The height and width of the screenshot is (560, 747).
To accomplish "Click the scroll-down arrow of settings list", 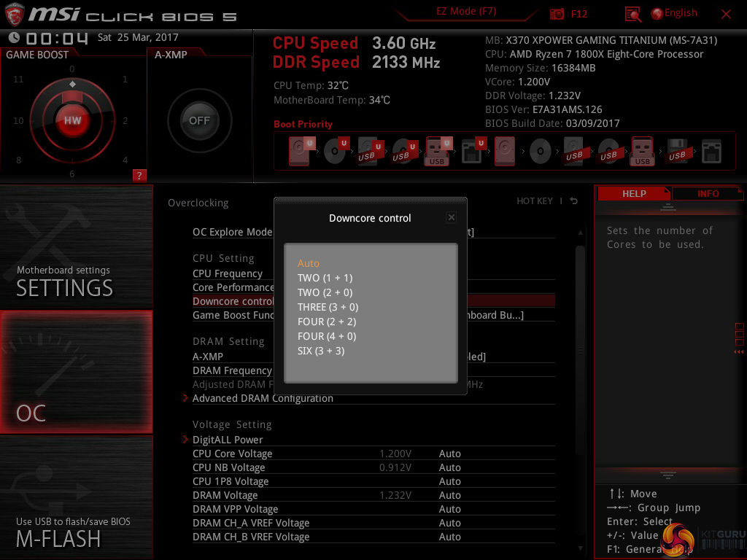I will [x=580, y=548].
